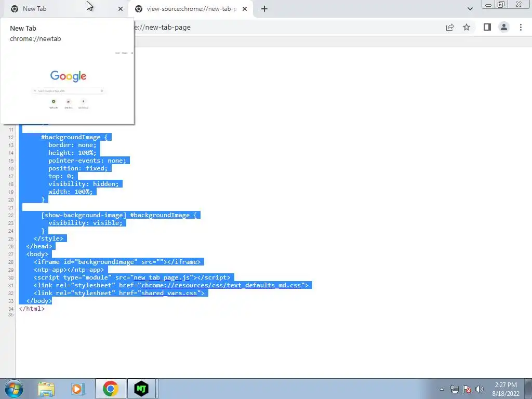Select the view-source new-tab-page tab
This screenshot has width=532, height=399.
[x=190, y=9]
